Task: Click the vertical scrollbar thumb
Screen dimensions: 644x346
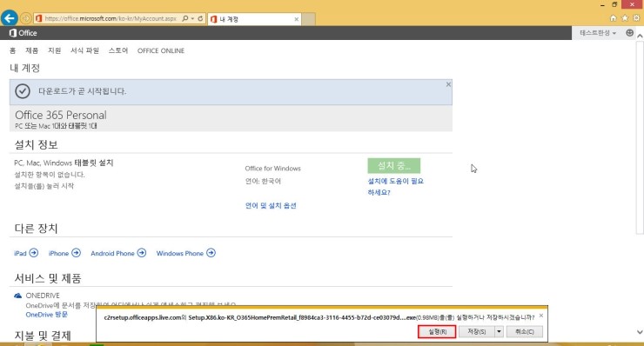Action: click(x=640, y=137)
